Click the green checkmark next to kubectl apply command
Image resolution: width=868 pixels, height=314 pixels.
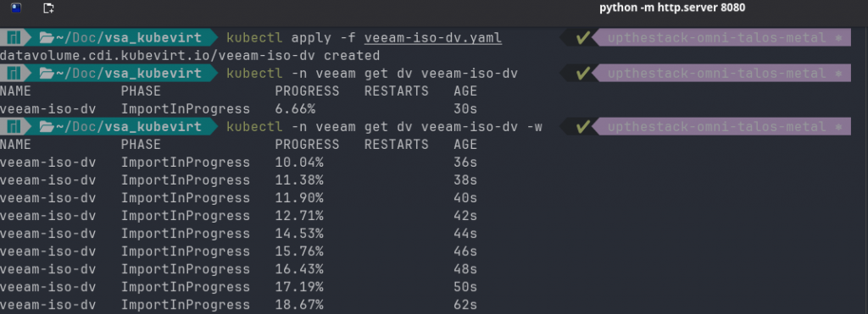(582, 38)
